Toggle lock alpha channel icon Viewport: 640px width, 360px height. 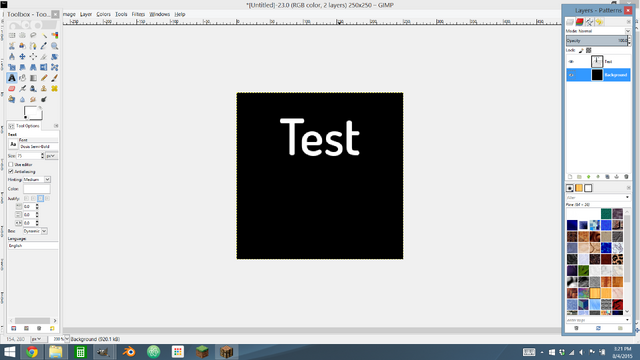(x=589, y=50)
